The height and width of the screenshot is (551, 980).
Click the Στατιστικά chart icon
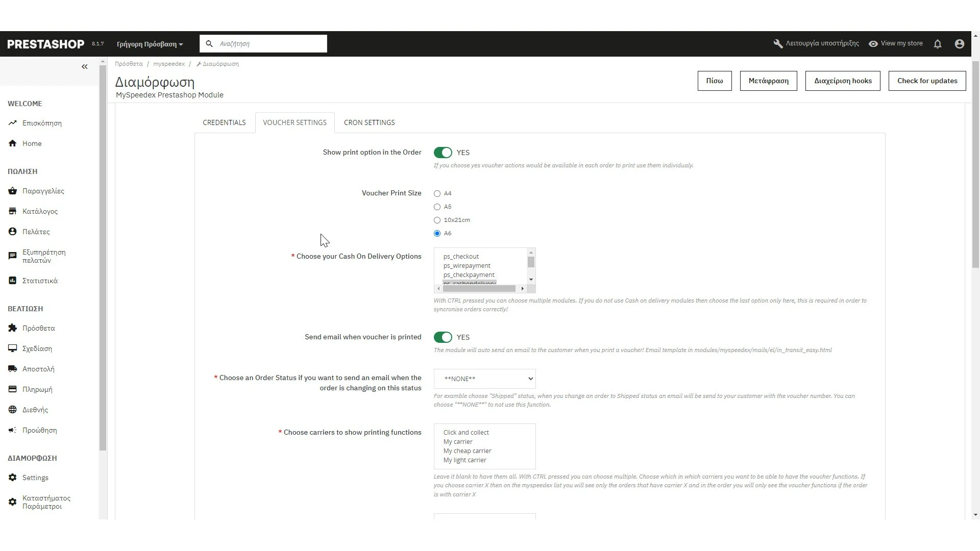(x=13, y=281)
